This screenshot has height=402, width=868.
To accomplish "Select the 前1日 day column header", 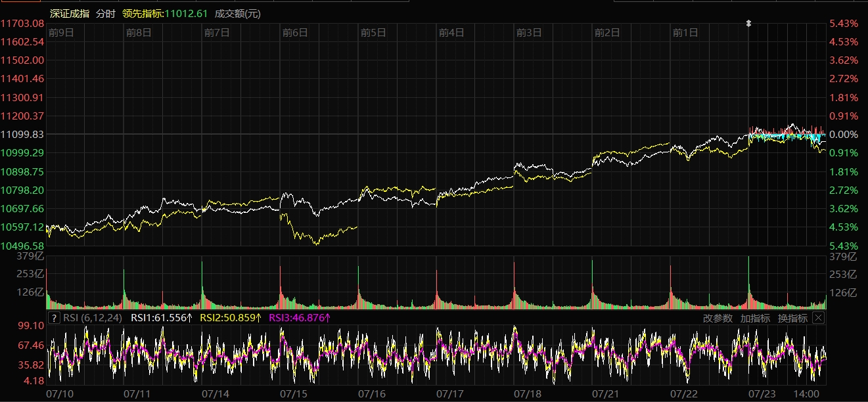I will (x=685, y=32).
